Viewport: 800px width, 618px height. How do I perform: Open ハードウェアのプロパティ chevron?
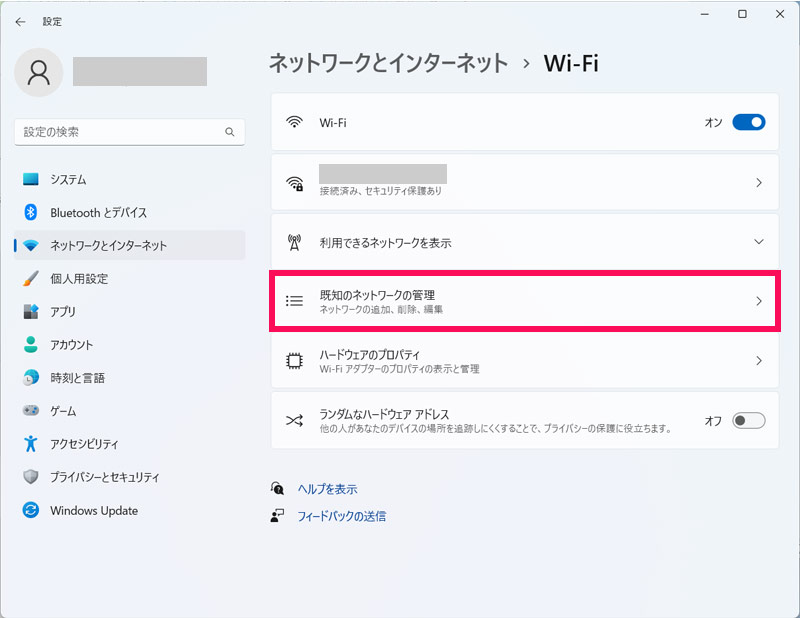[759, 361]
